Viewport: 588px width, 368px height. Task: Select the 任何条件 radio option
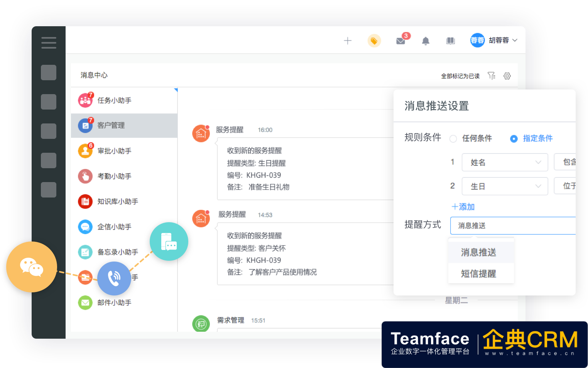pos(453,139)
